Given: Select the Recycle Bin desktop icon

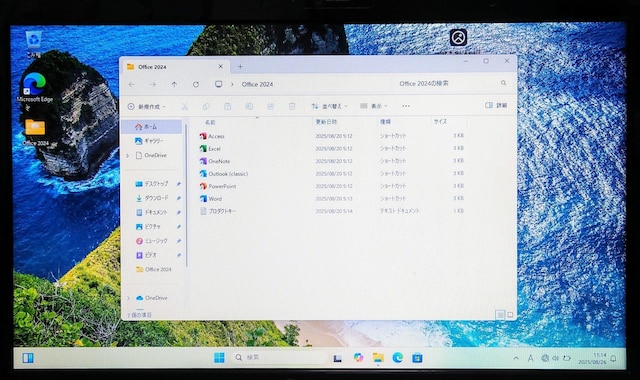Looking at the screenshot, I should point(33,44).
